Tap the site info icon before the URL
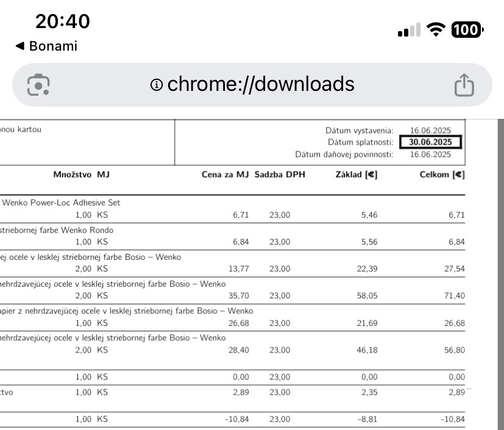The image size is (504, 430). click(x=157, y=85)
